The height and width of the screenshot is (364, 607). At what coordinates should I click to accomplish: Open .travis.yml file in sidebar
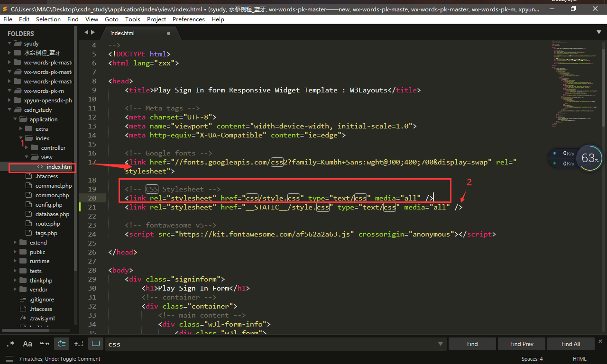coord(42,318)
